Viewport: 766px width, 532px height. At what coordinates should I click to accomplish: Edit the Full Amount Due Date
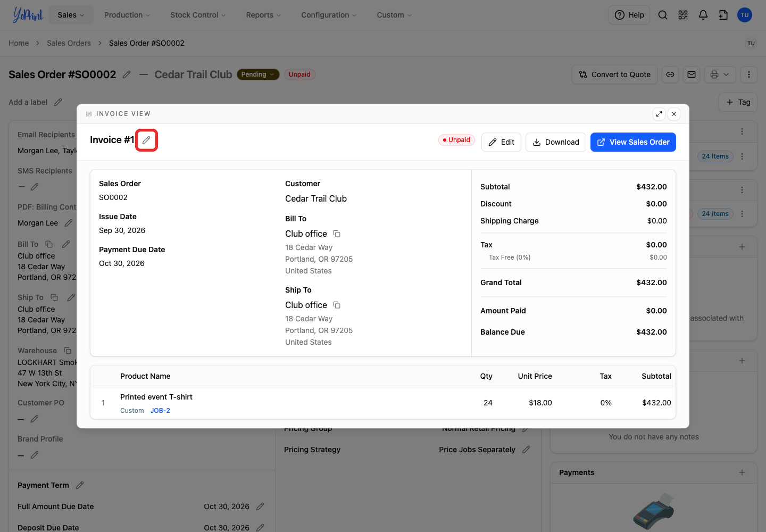coord(260,506)
